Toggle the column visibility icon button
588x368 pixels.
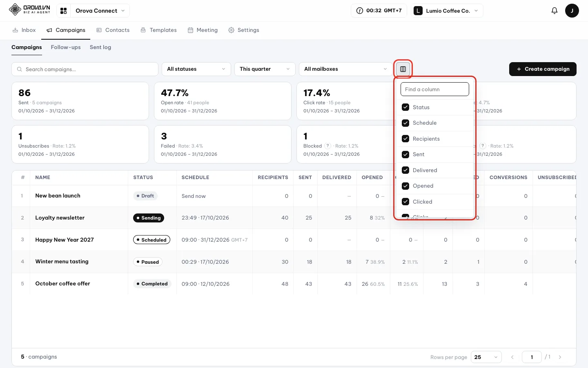tap(403, 69)
